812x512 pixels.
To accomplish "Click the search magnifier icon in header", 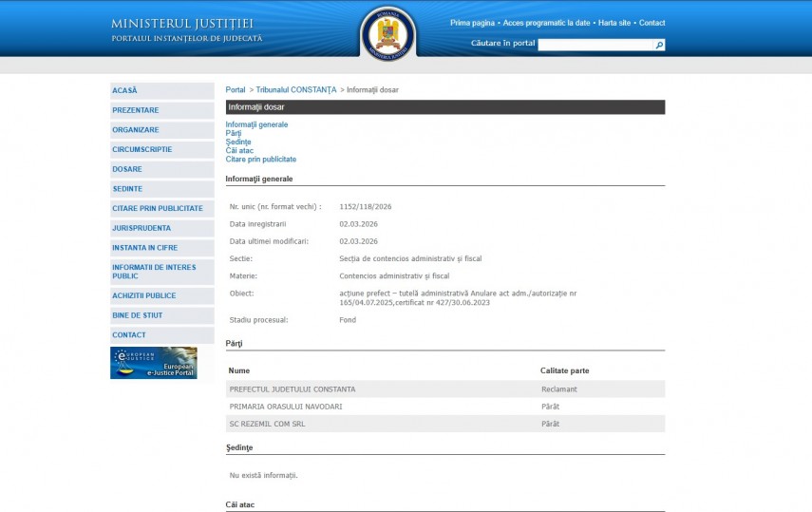I will [x=659, y=45].
